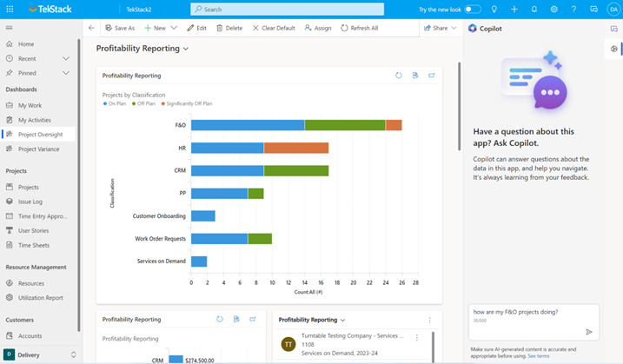Screen dimensions: 623x364
Task: Click the Copilot side pane icon
Action: (x=613, y=49)
